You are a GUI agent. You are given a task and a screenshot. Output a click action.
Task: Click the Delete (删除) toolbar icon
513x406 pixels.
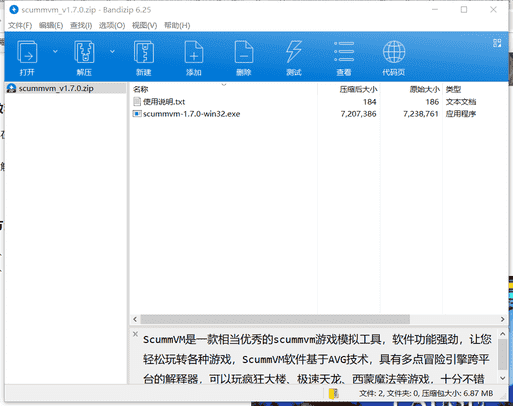click(244, 52)
